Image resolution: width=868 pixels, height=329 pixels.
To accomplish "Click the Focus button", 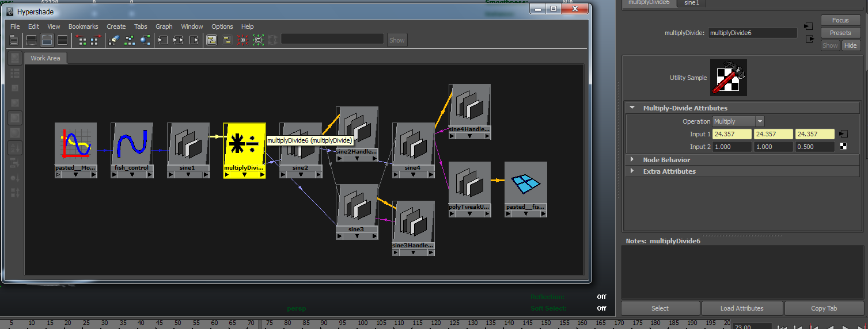I will pyautogui.click(x=840, y=20).
